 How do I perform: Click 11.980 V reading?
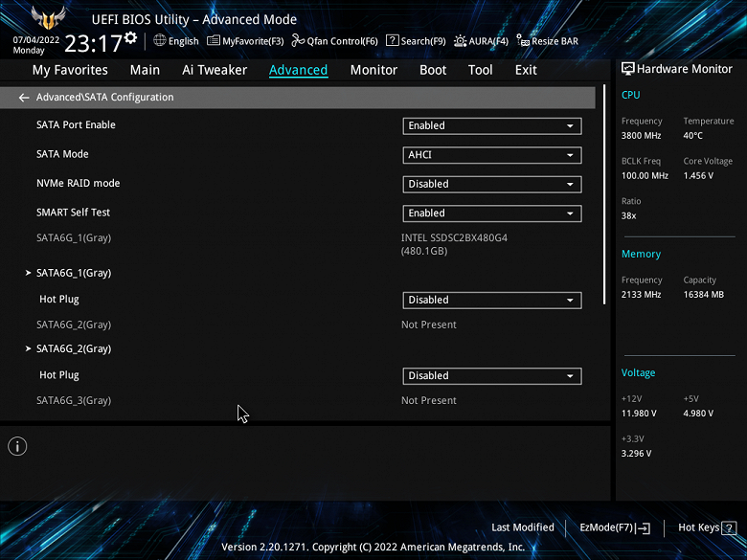pyautogui.click(x=639, y=414)
